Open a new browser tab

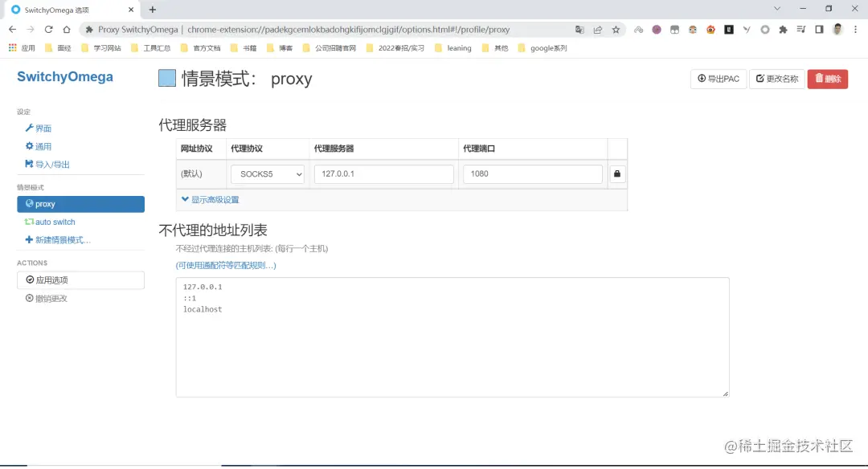pos(153,10)
